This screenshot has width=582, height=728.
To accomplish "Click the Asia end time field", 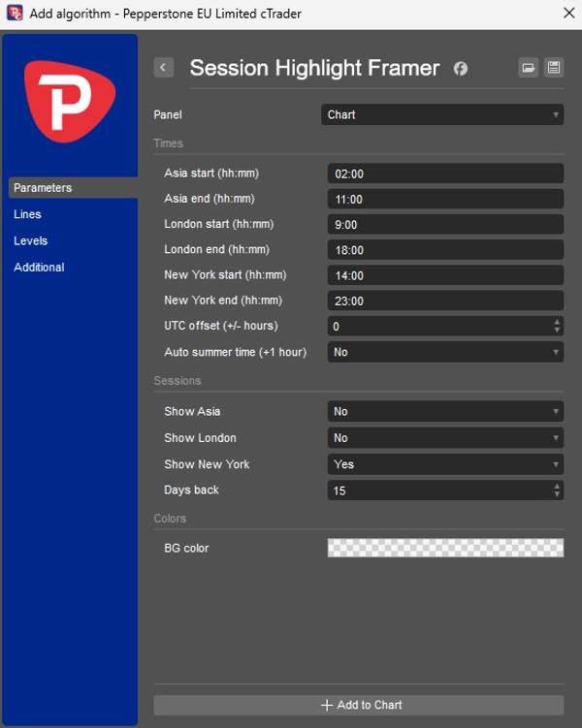I will 445,199.
